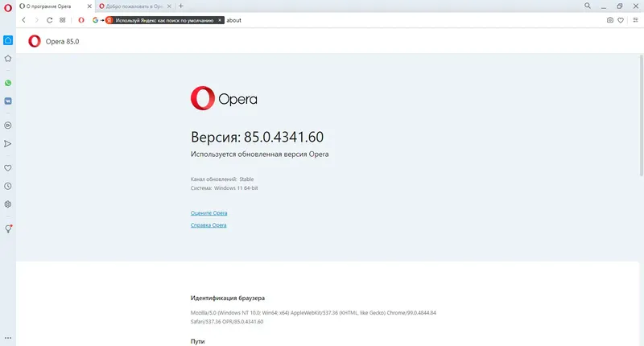Click the page vertical scrollbar
The image size is (644, 346).
pos(641,115)
